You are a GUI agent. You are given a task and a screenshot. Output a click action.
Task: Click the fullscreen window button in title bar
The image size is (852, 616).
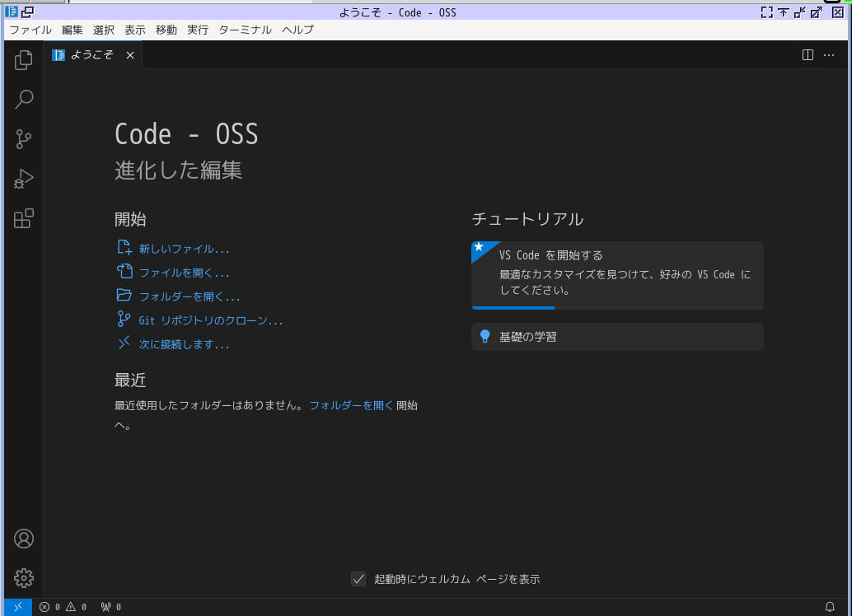(766, 12)
